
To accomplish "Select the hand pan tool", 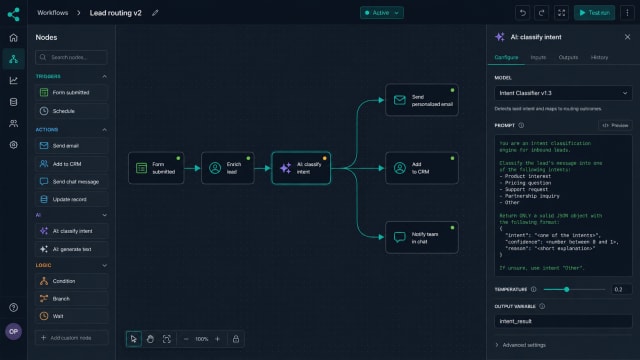I will (150, 339).
